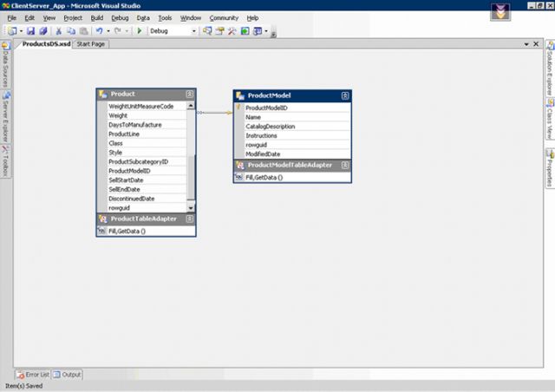Screen dimensions: 555x392
Task: Click the Paste toolbar icon
Action: pyautogui.click(x=83, y=31)
